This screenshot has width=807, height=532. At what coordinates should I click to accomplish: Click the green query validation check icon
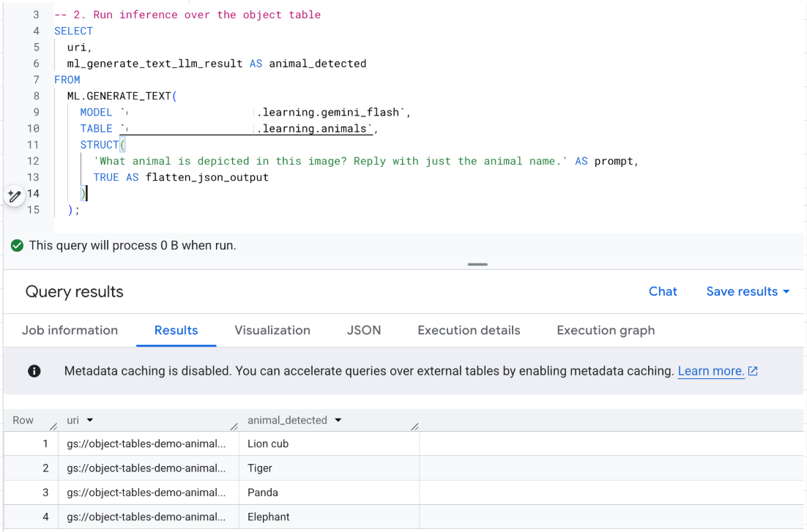point(17,245)
